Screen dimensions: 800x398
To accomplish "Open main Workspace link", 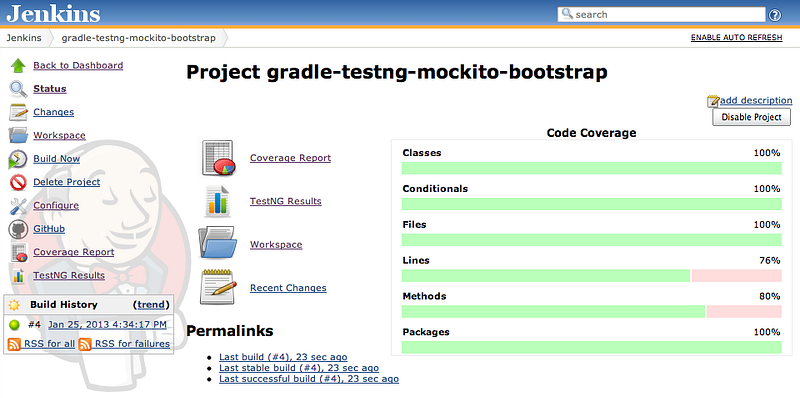I will (x=276, y=244).
